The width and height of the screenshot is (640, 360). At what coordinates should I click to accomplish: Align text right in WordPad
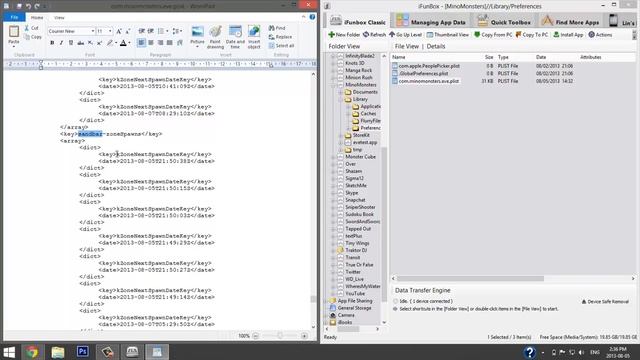(160, 43)
